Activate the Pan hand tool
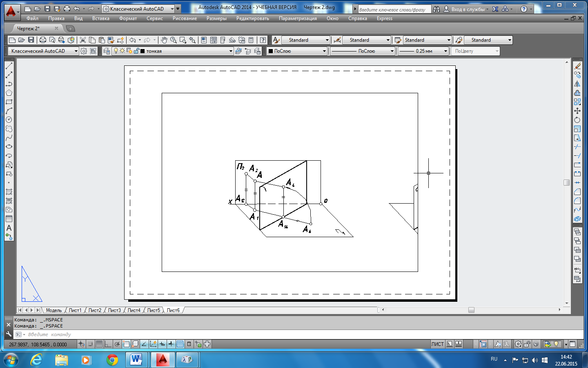The image size is (588, 368). (164, 40)
